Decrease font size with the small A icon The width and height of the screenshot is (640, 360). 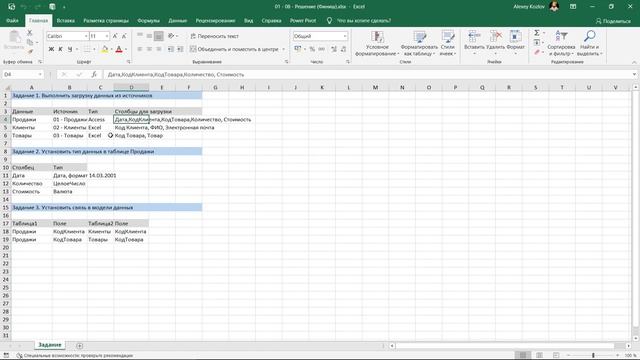124,36
